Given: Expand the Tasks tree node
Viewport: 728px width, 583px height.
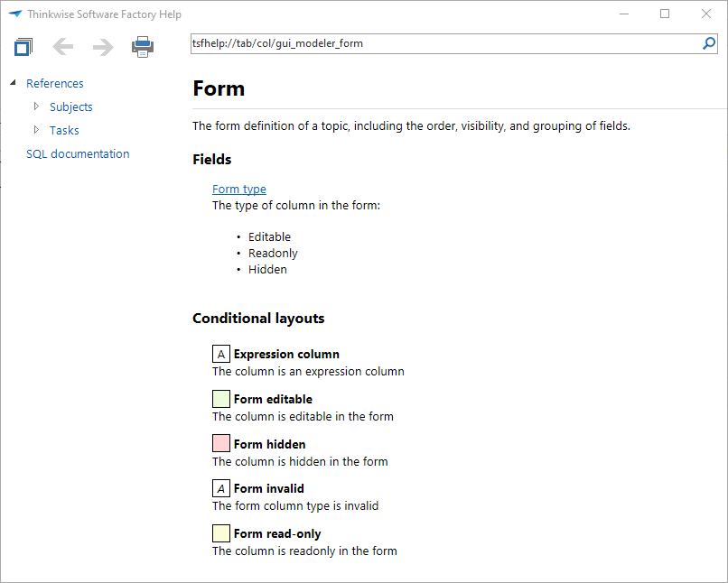Looking at the screenshot, I should click(x=36, y=130).
